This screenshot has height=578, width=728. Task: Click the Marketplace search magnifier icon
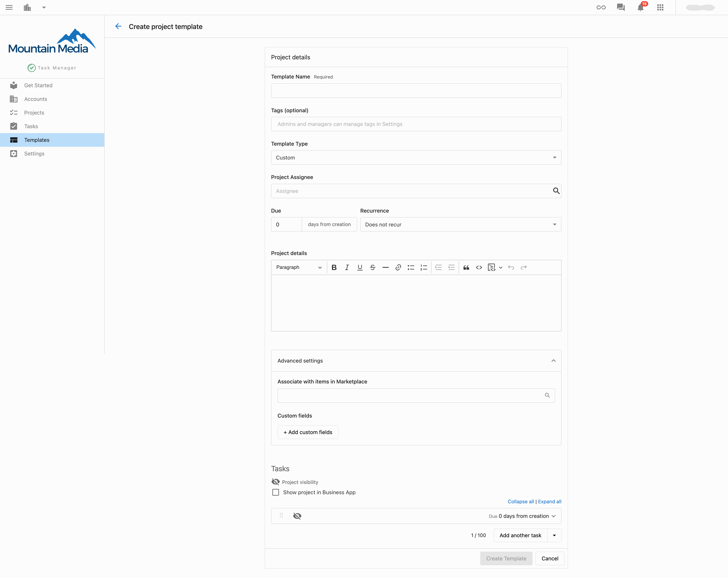[x=547, y=395]
